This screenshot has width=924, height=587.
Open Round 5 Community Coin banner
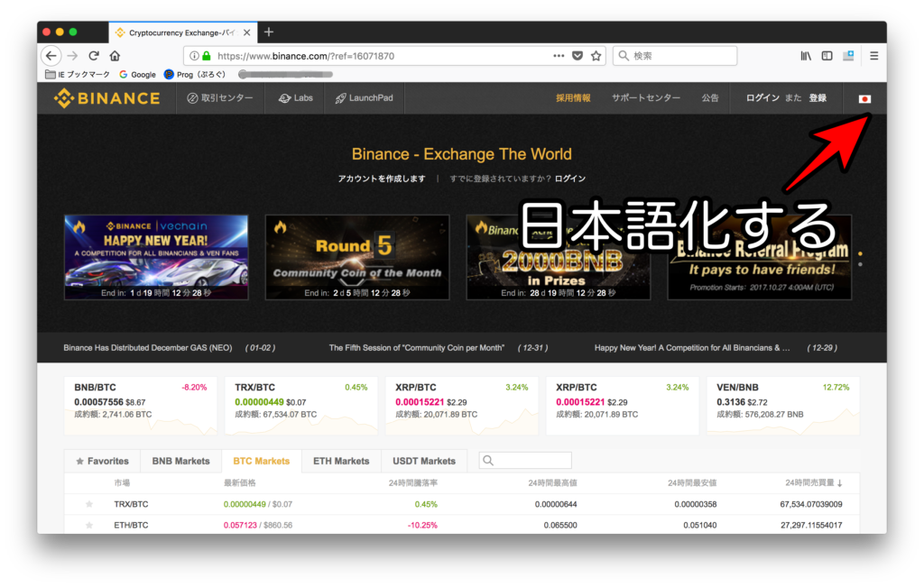pos(357,257)
